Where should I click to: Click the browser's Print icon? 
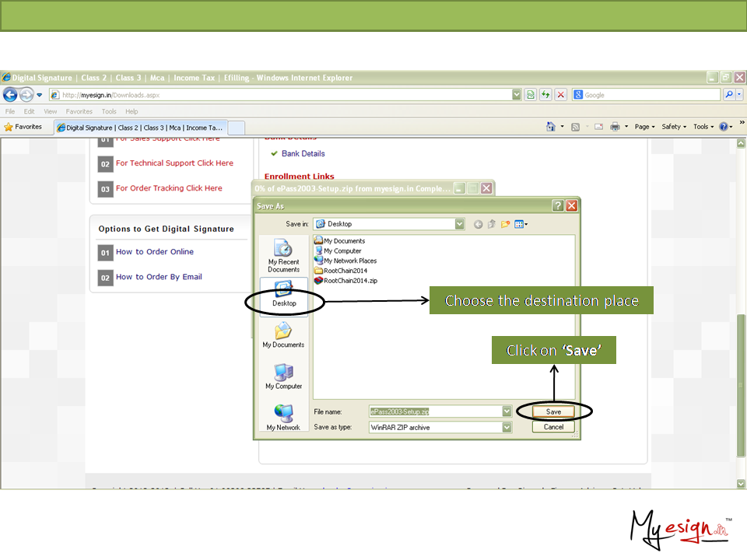[615, 127]
